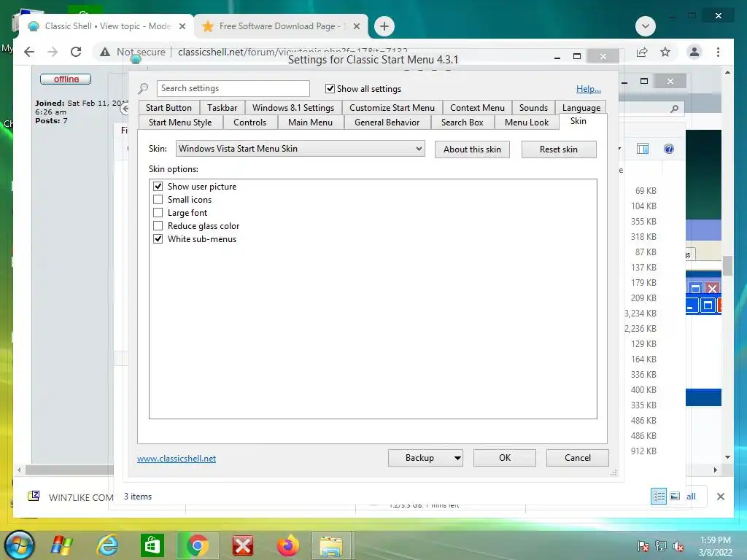
Task: Click the muted volume tray icon
Action: (678, 546)
